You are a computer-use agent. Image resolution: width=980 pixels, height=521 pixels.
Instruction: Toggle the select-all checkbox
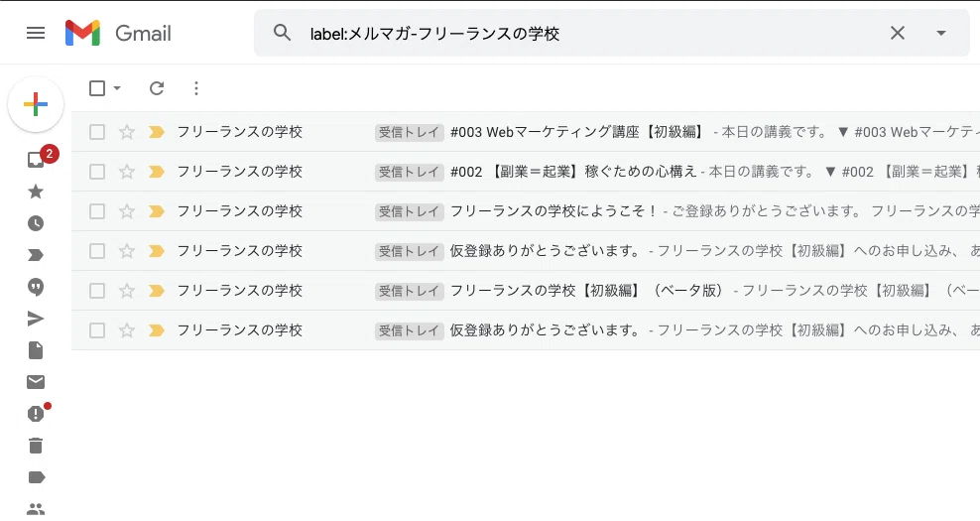pos(97,88)
